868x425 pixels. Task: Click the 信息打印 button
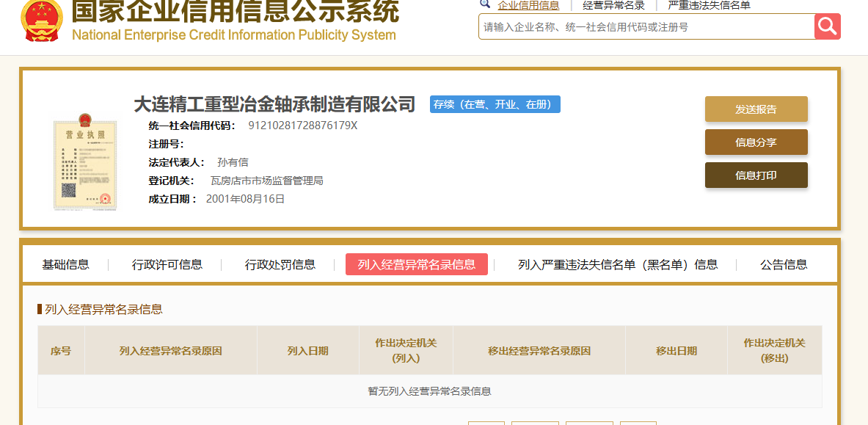(x=756, y=175)
